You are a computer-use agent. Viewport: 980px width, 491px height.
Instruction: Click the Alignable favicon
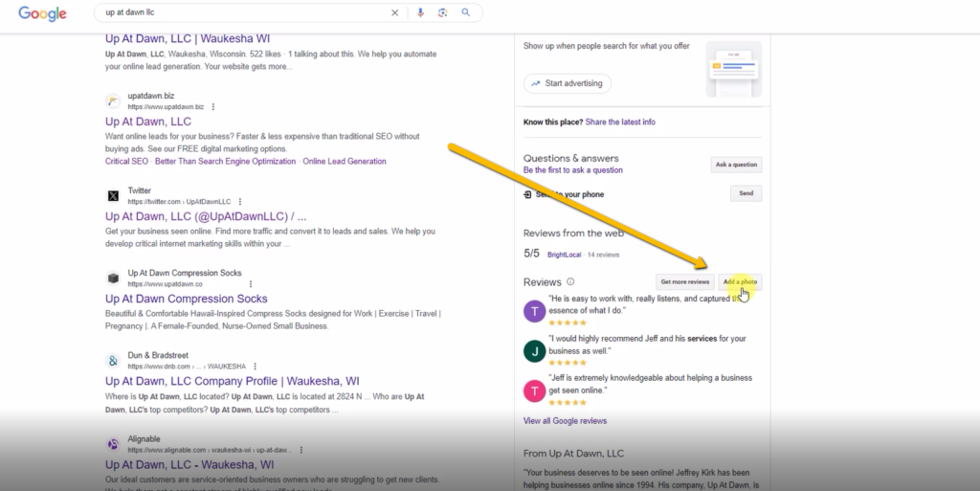tap(113, 444)
